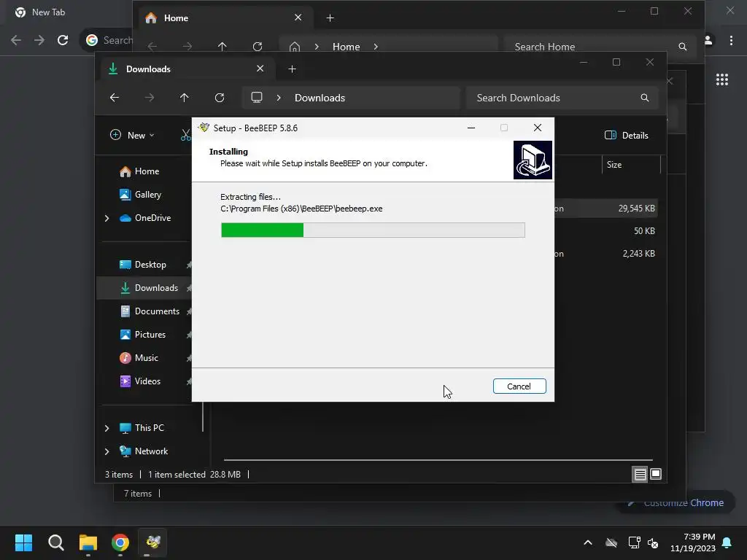Click the BeeBEEP bee icon in Setup title bar
747x560 pixels.
point(204,128)
